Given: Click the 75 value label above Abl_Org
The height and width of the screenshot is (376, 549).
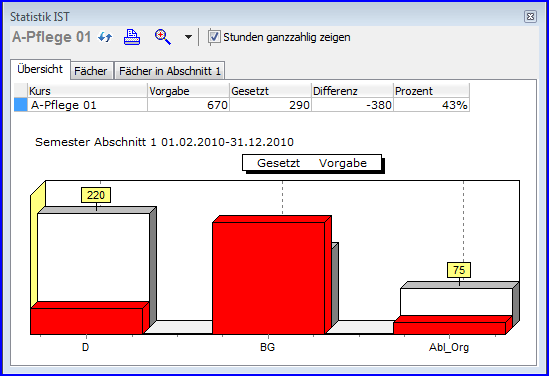Looking at the screenshot, I should [x=459, y=270].
